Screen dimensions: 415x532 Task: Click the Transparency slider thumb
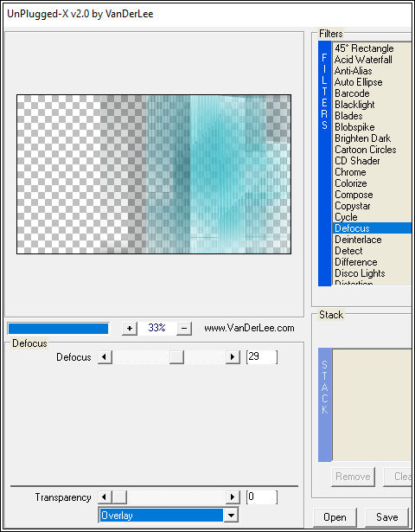coord(119,497)
